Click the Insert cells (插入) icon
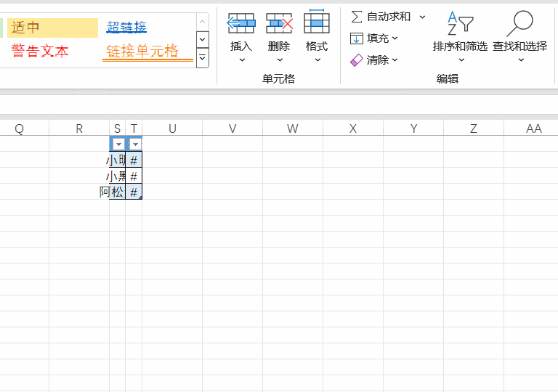The height and width of the screenshot is (392, 558). tap(241, 24)
